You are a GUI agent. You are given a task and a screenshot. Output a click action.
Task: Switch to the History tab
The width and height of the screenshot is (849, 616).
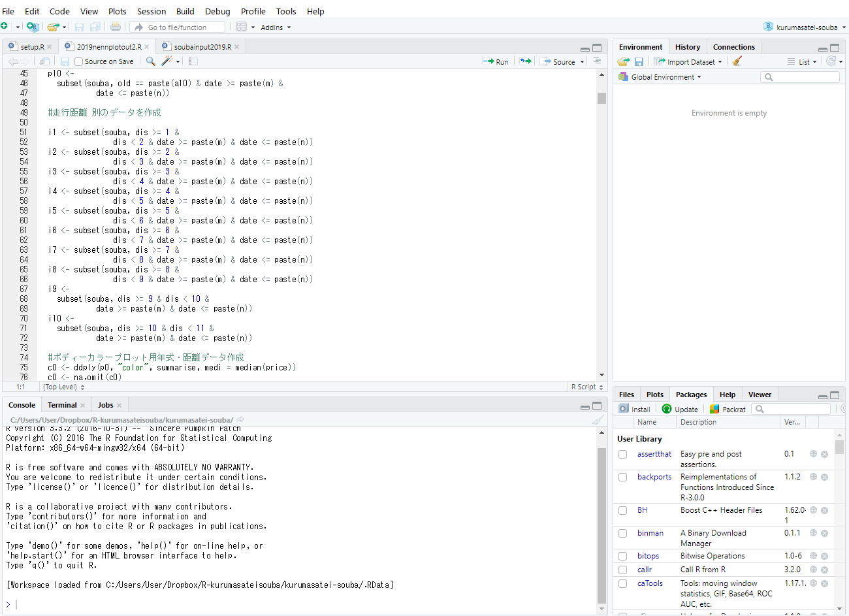[688, 47]
